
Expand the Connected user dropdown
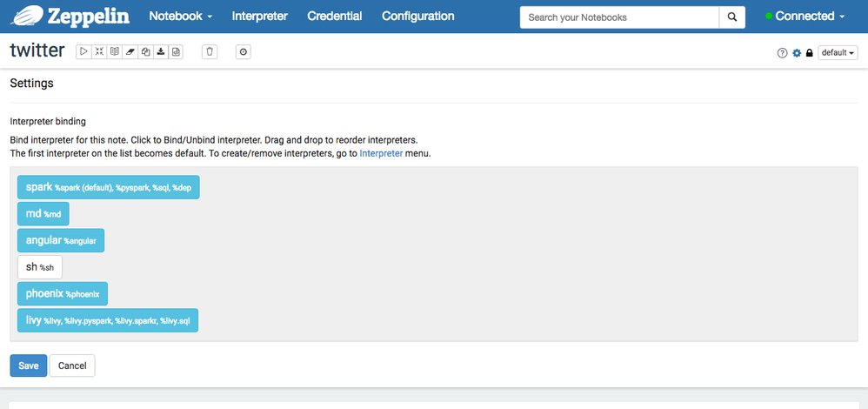pyautogui.click(x=805, y=16)
